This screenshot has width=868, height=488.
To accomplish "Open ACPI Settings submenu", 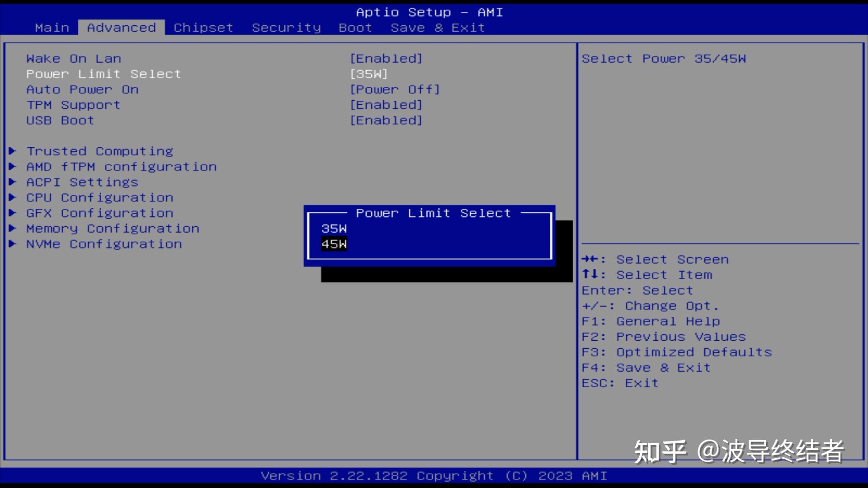I will point(82,182).
